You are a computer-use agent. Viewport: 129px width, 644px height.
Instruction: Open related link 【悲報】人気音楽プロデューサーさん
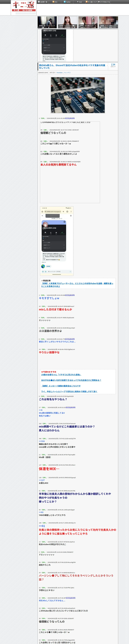[x=77, y=285]
